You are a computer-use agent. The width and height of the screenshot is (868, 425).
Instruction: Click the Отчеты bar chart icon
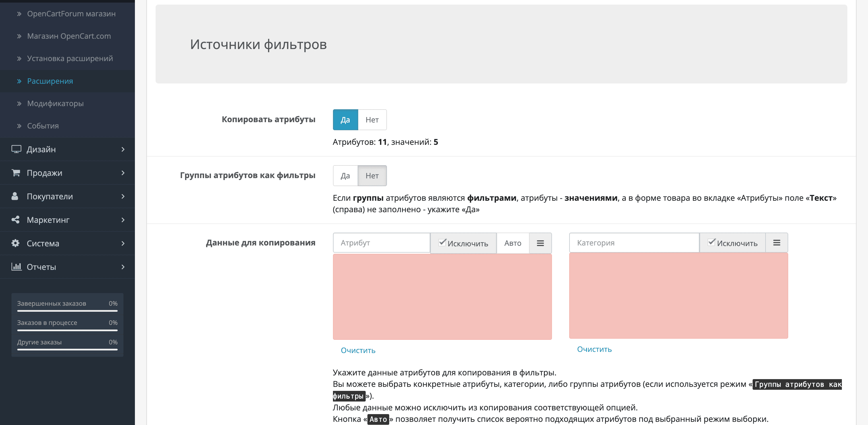tap(17, 267)
